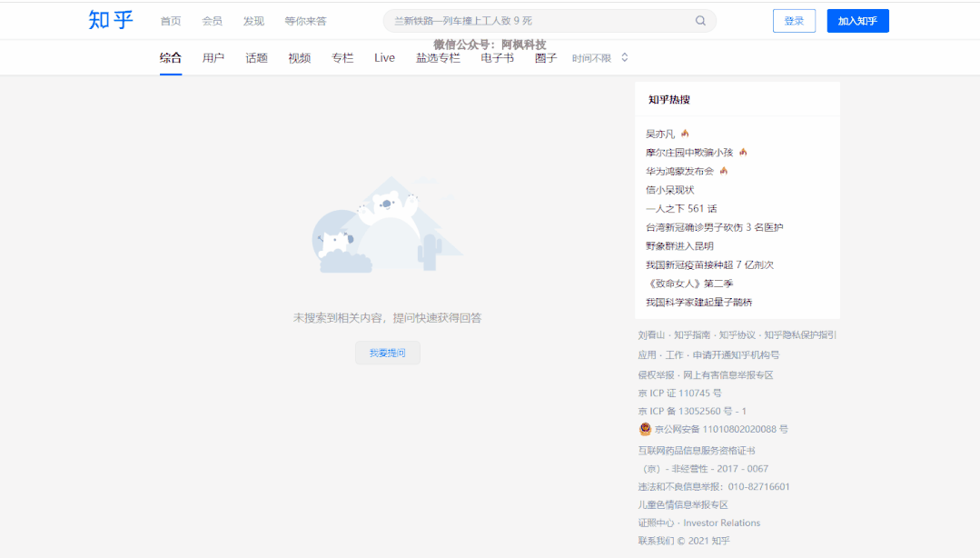
Task: Select the 用户 search tab
Action: point(213,56)
